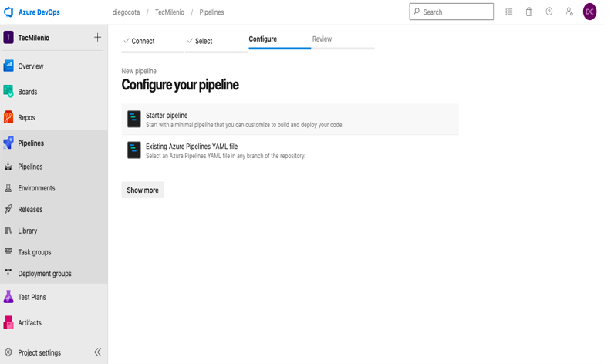The image size is (611, 364).
Task: Open the Help question mark icon
Action: 549,12
